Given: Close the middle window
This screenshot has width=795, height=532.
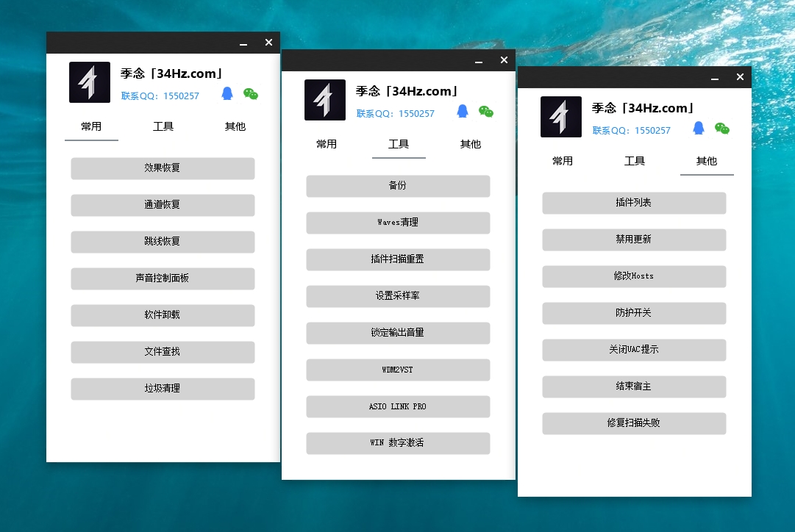Looking at the screenshot, I should point(504,60).
